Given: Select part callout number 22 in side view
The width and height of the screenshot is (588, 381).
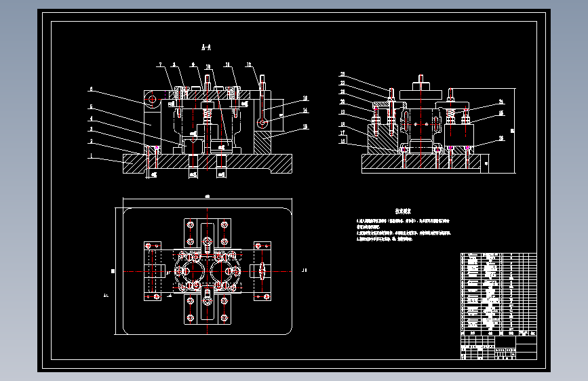Looking at the screenshot, I should (342, 83).
